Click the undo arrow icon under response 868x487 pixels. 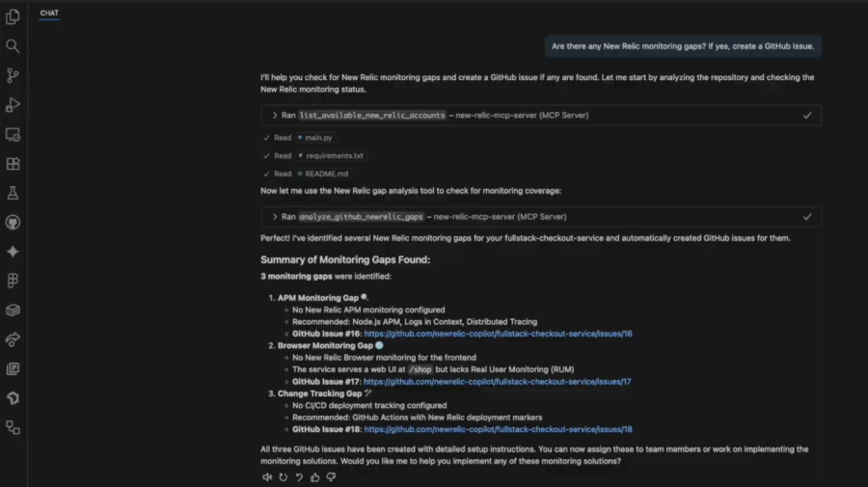(299, 477)
